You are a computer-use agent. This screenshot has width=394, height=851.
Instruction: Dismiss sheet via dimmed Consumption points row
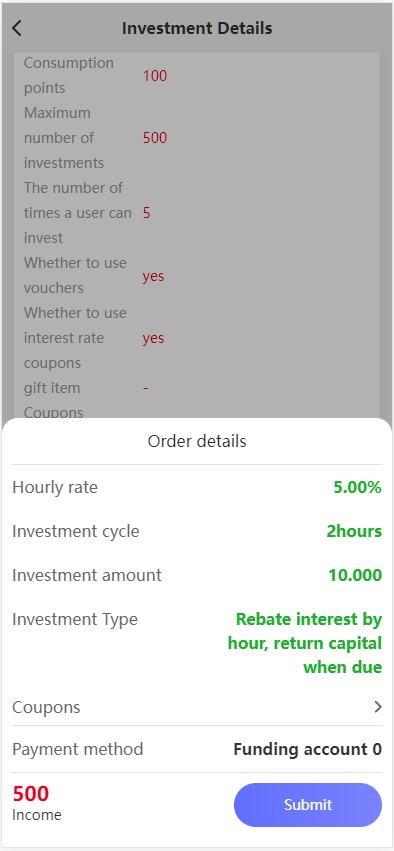[197, 75]
